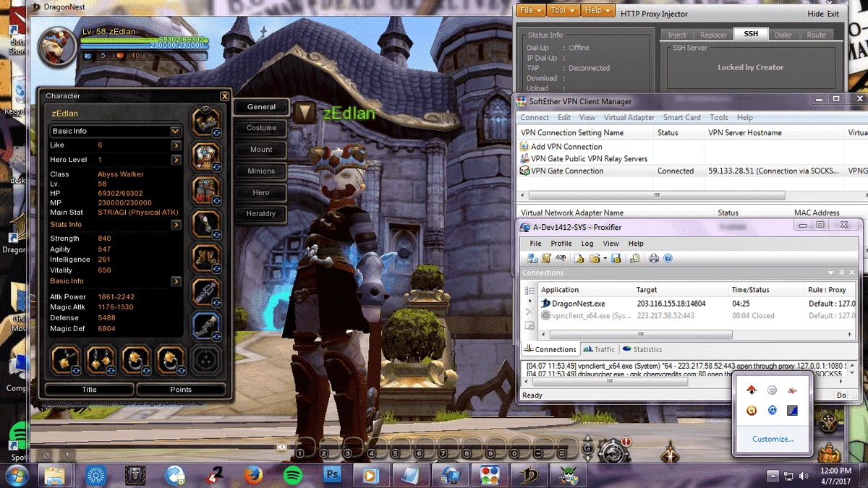Select the leg armor equipment slot
The image size is (868, 488).
(205, 190)
